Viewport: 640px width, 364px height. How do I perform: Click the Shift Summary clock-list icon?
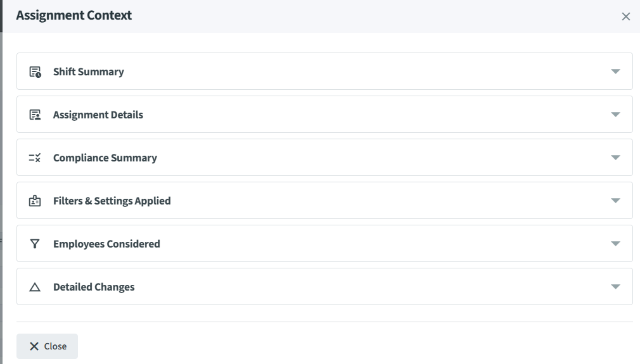tap(35, 72)
